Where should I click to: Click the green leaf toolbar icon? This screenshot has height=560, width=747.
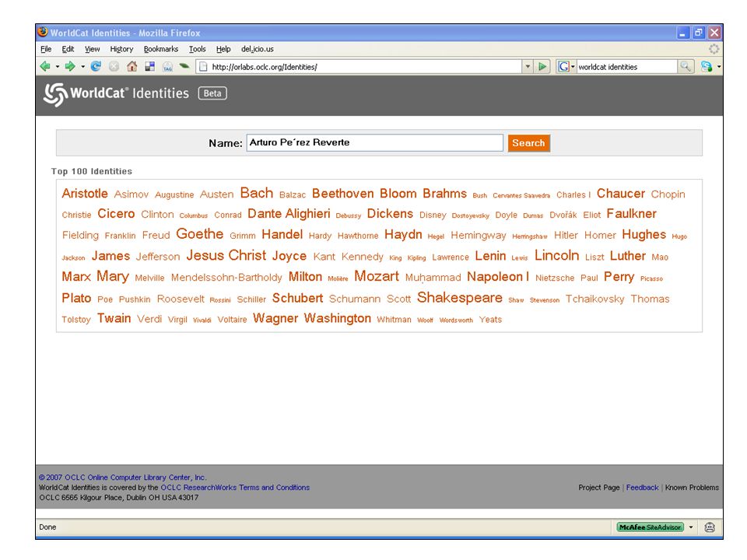pos(184,66)
